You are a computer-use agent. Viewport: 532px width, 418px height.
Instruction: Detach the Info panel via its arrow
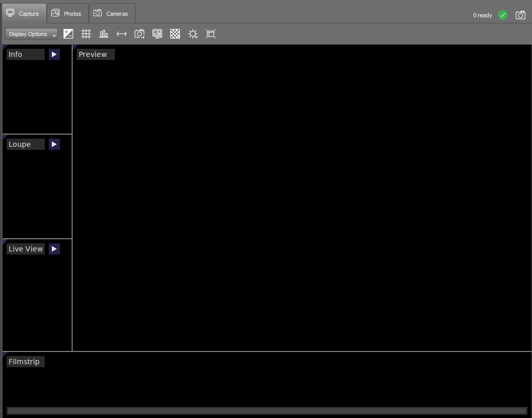click(x=54, y=54)
